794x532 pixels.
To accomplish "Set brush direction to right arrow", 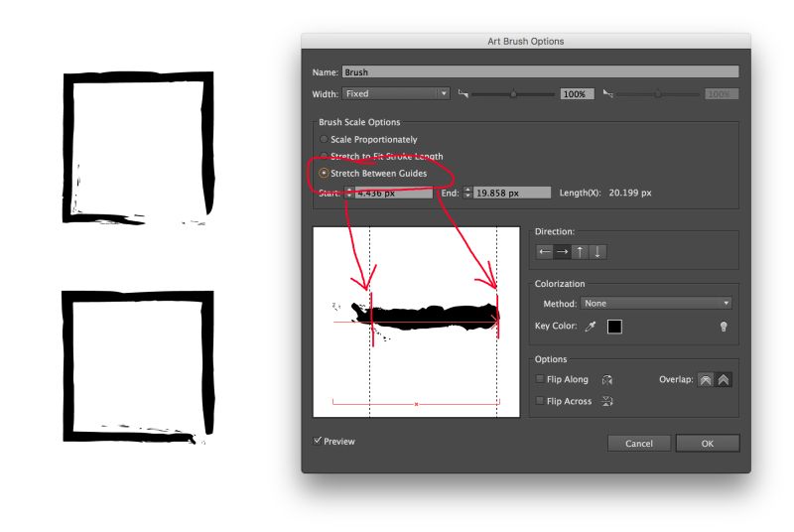I will pyautogui.click(x=562, y=251).
